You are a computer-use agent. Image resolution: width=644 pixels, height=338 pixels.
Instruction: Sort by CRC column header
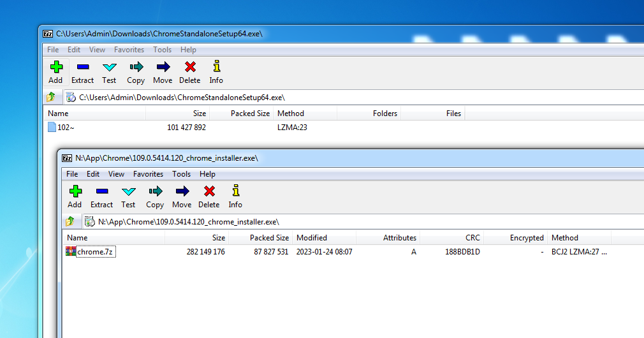[x=452, y=238]
